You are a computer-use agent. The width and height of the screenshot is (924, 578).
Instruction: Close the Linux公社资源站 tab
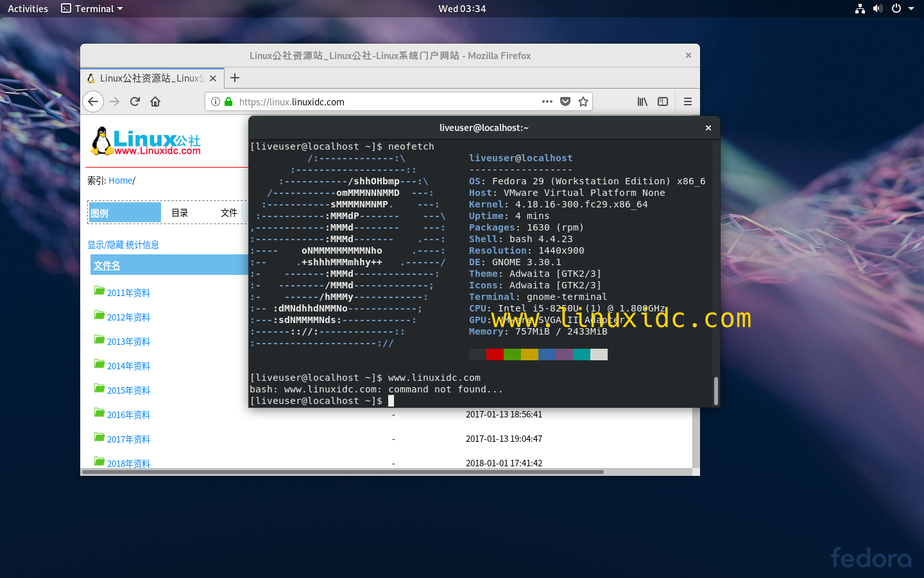213,78
